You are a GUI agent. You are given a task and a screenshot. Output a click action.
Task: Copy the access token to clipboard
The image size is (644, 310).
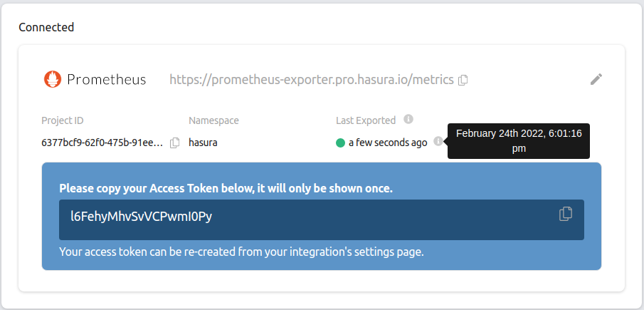[566, 214]
